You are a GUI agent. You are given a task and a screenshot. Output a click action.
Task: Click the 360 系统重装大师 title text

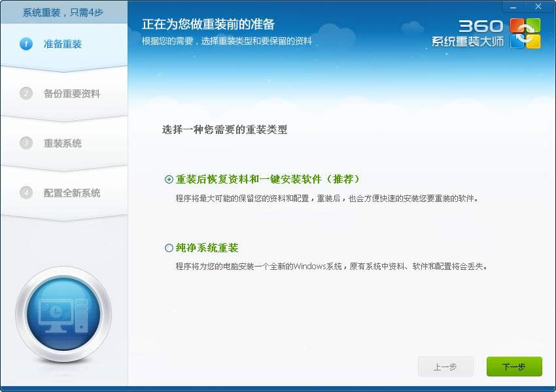(468, 42)
